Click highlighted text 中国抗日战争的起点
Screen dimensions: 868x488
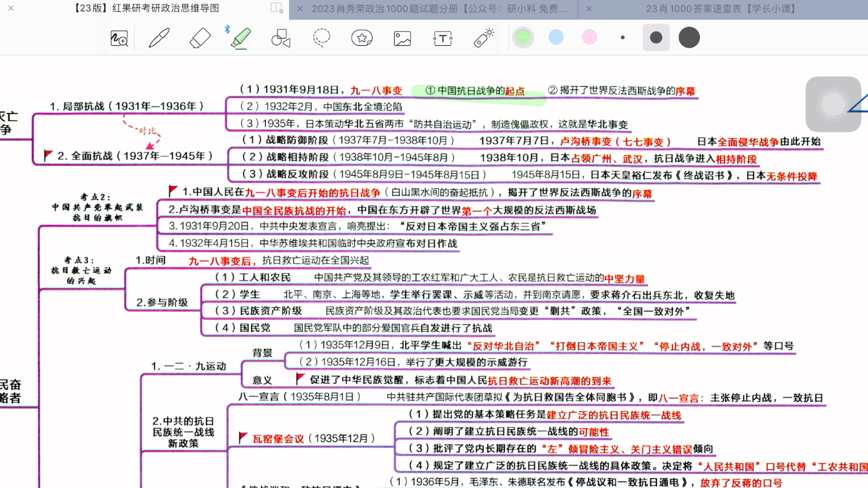tap(474, 91)
